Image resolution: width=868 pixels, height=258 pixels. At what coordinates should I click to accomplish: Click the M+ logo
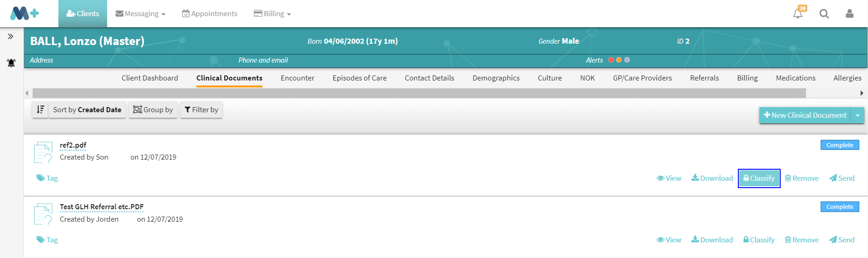(24, 13)
